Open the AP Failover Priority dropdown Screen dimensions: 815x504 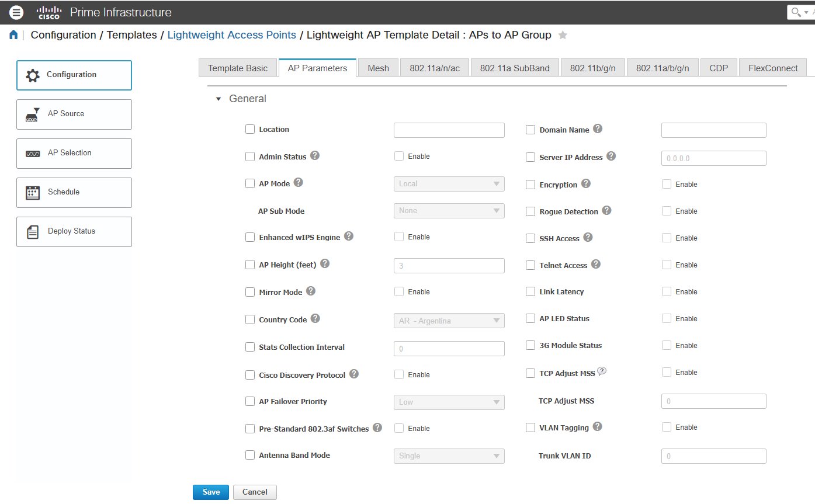449,402
